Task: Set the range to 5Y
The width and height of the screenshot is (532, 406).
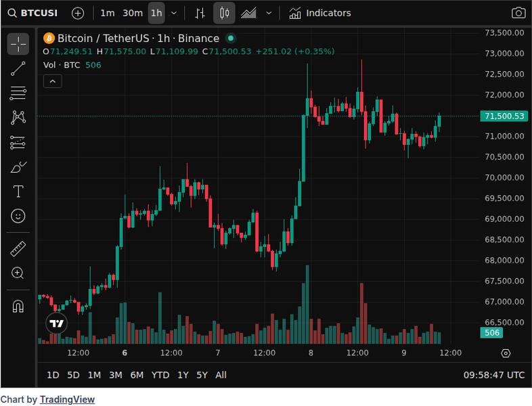Action: point(202,375)
